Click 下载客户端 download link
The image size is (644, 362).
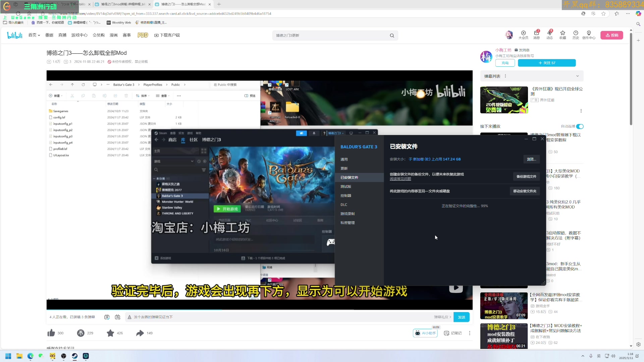click(x=167, y=35)
